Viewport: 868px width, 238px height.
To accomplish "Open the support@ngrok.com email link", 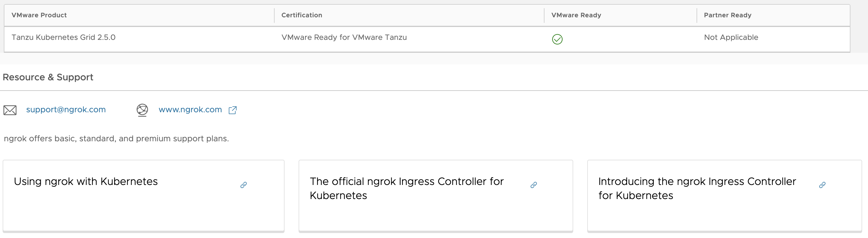I will point(66,110).
